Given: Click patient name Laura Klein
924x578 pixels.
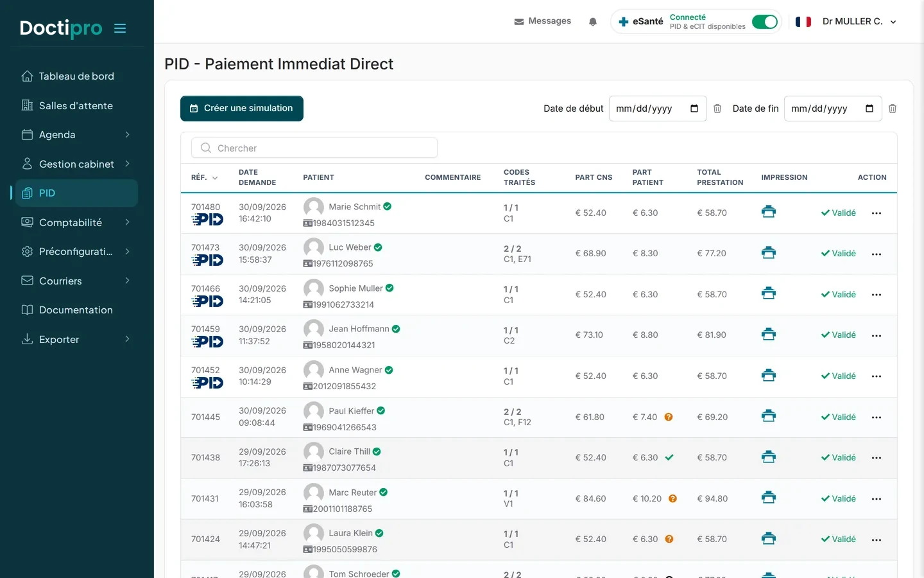Looking at the screenshot, I should pos(350,534).
